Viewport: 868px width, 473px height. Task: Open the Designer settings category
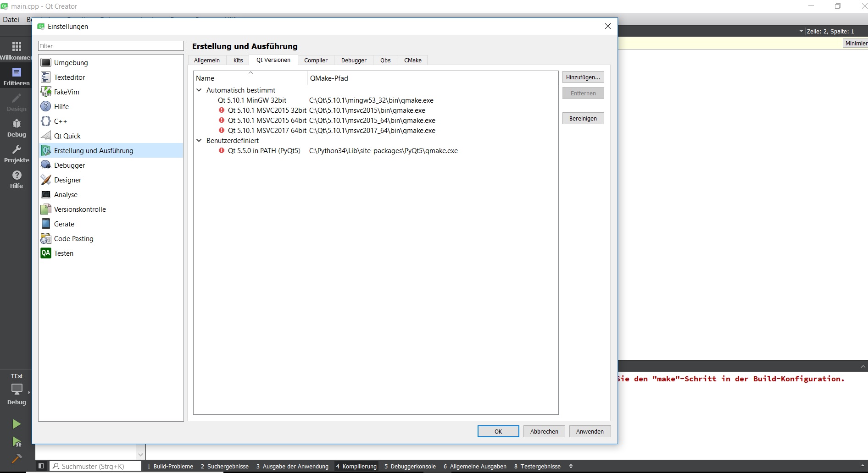point(67,180)
